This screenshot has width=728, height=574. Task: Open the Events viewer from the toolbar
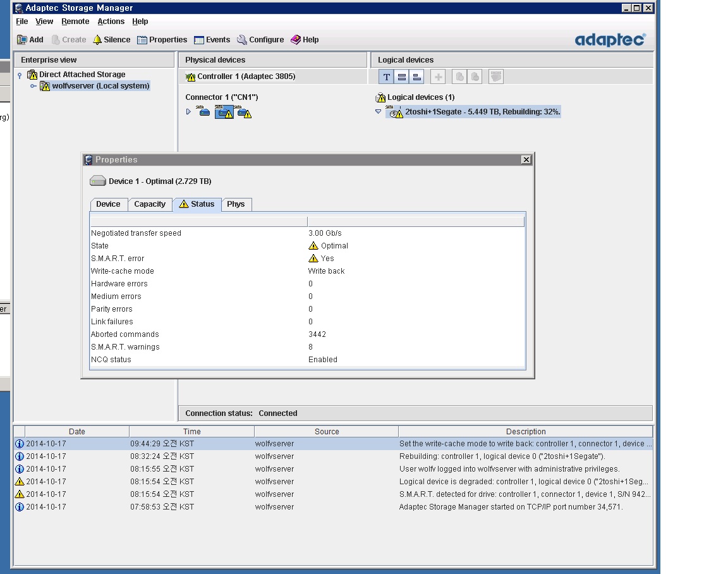tap(212, 40)
